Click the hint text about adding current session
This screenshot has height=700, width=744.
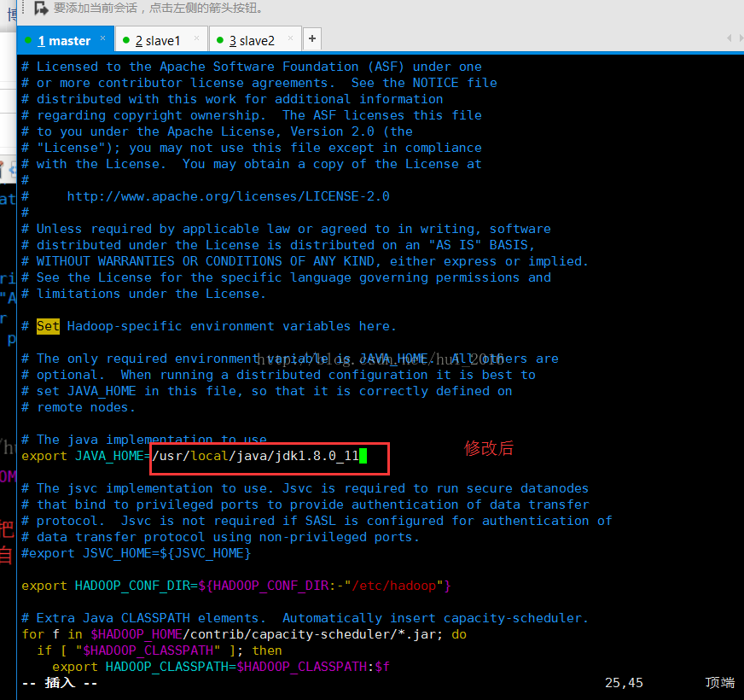(158, 8)
